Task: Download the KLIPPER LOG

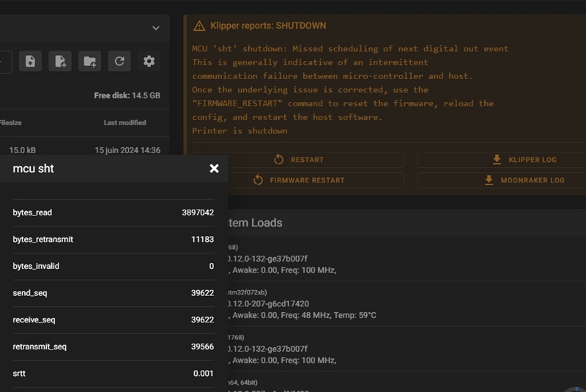Action: click(x=523, y=160)
